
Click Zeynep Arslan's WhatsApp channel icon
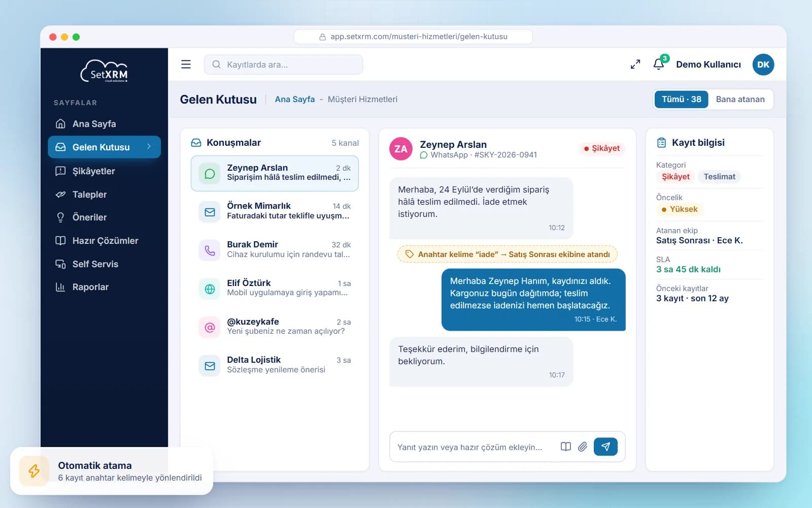click(210, 174)
